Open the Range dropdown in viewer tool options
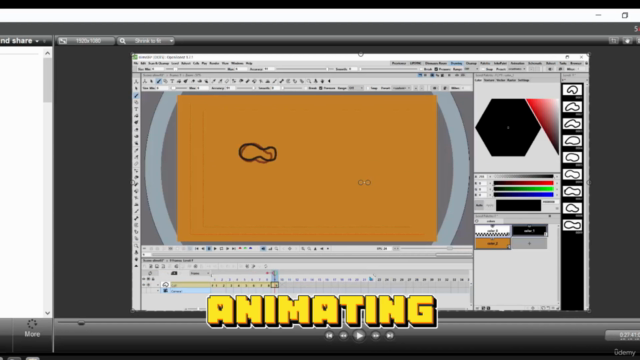Image resolution: width=640 pixels, height=360 pixels. (356, 88)
